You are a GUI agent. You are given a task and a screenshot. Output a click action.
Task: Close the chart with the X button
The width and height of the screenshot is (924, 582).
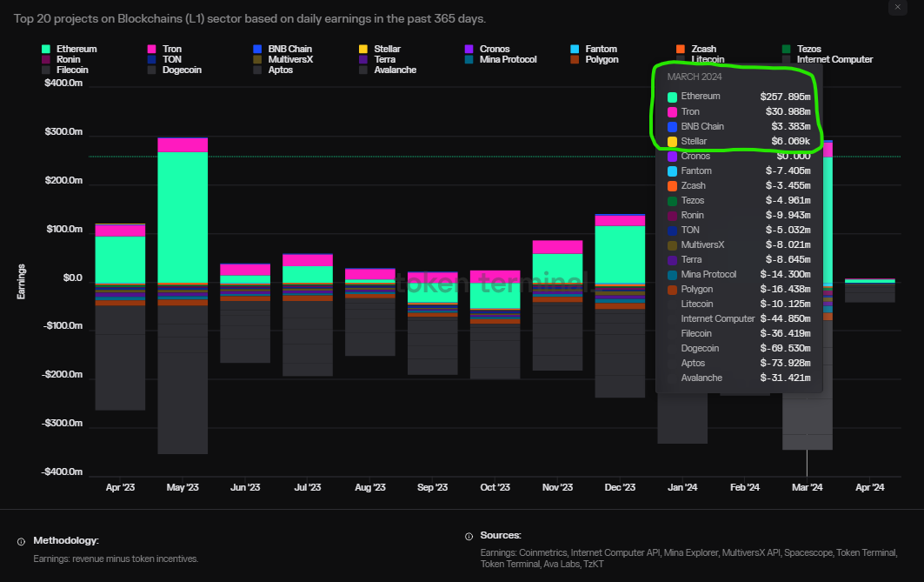897,7
